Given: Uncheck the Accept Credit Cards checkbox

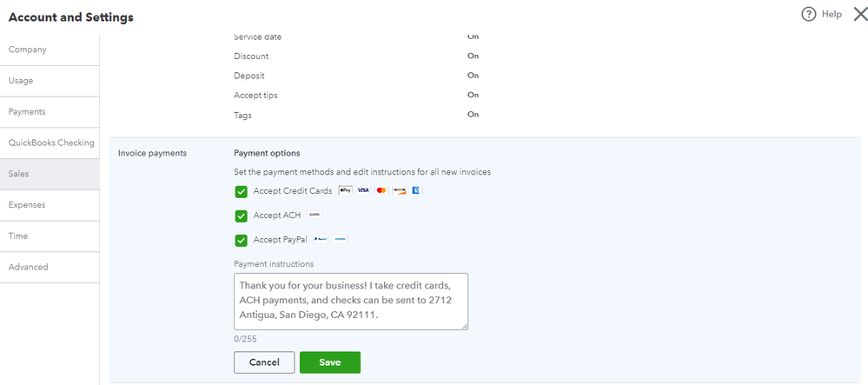Looking at the screenshot, I should 242,191.
